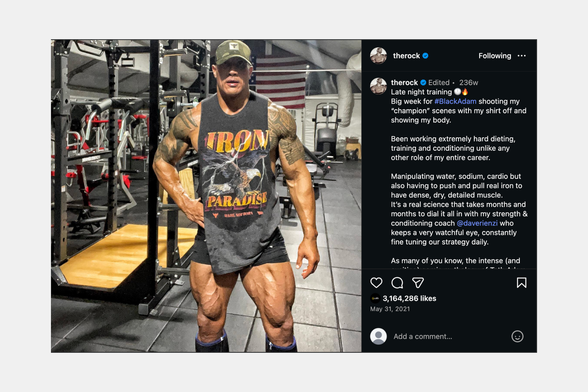Toggle the Following button
The height and width of the screenshot is (392, 588).
point(495,56)
